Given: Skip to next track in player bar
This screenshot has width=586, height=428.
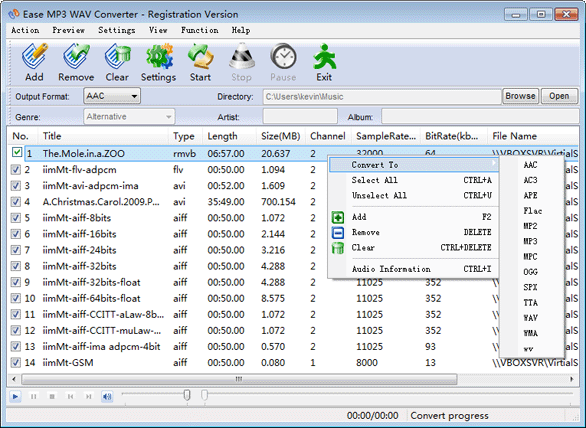Looking at the screenshot, I should click(x=89, y=396).
